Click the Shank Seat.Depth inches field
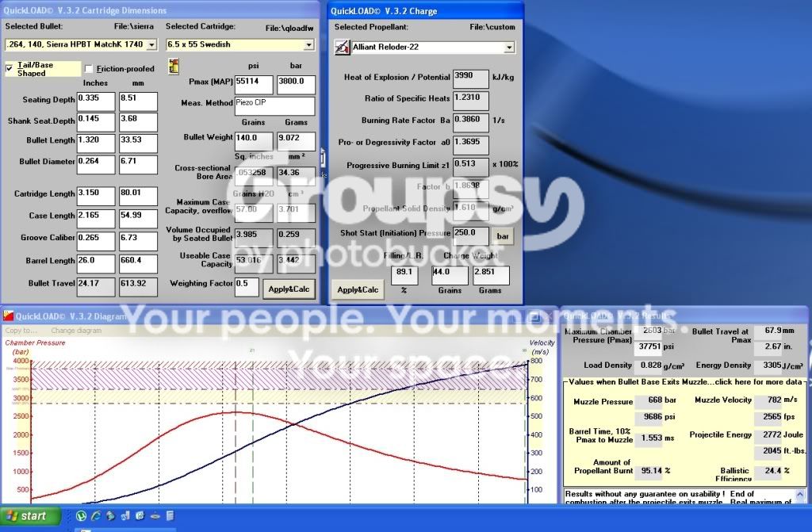This screenshot has width=812, height=532. [96, 122]
